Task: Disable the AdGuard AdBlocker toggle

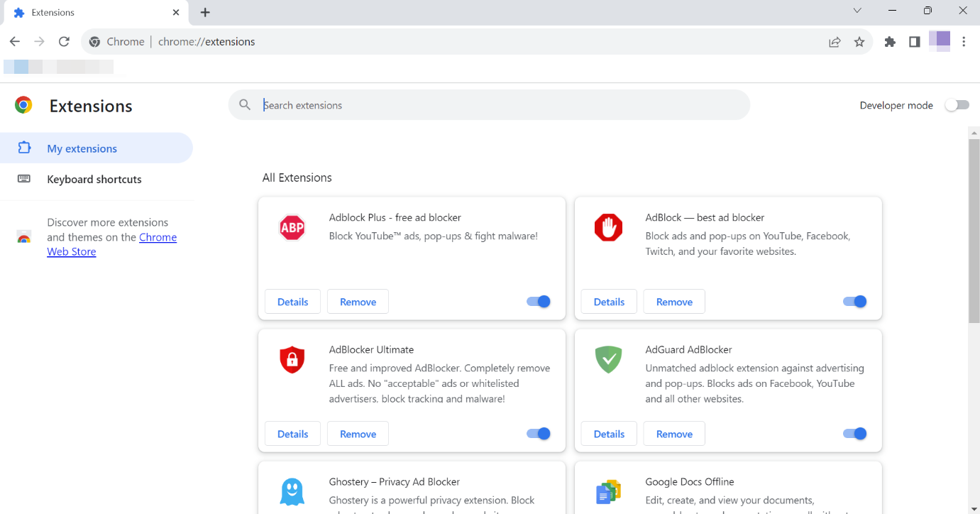Action: pyautogui.click(x=855, y=434)
